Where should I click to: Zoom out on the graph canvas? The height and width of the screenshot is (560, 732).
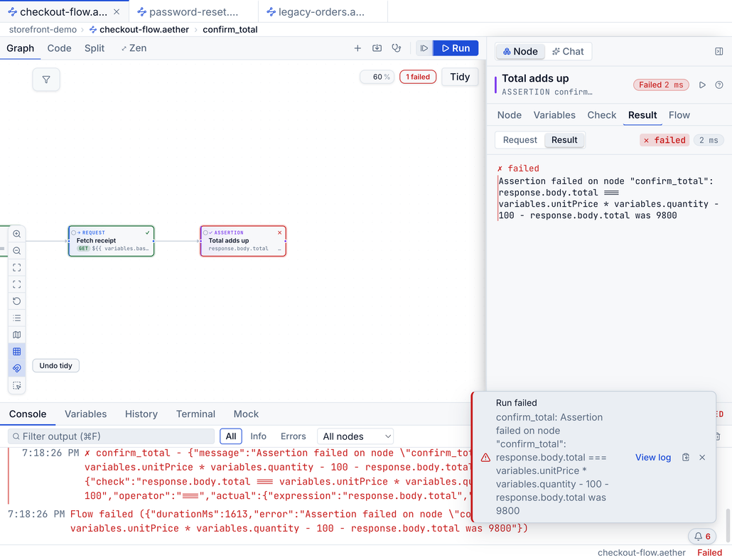click(x=17, y=251)
